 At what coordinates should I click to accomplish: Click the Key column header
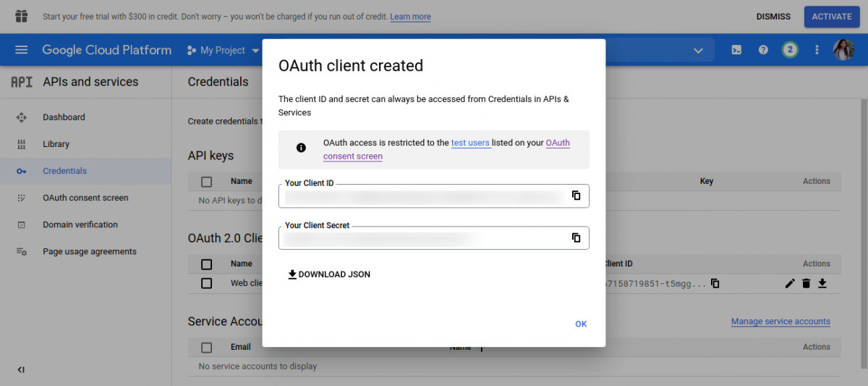[x=707, y=181]
